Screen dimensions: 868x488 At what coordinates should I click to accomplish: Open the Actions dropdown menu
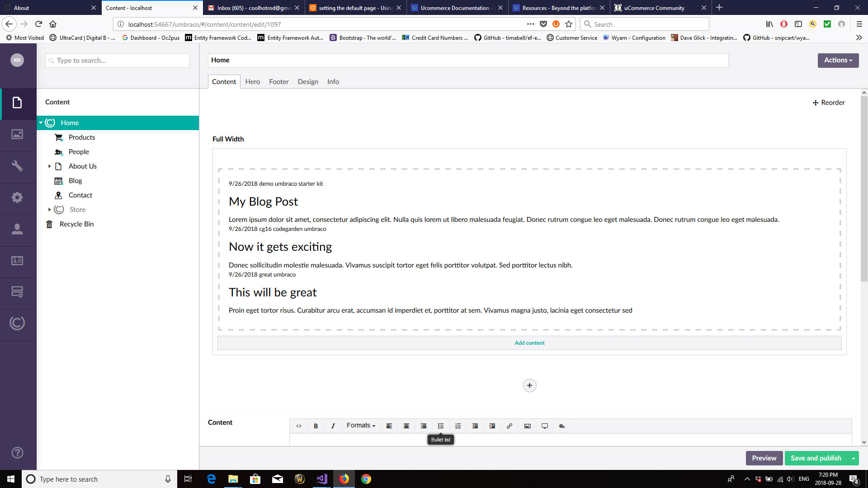[x=838, y=60]
